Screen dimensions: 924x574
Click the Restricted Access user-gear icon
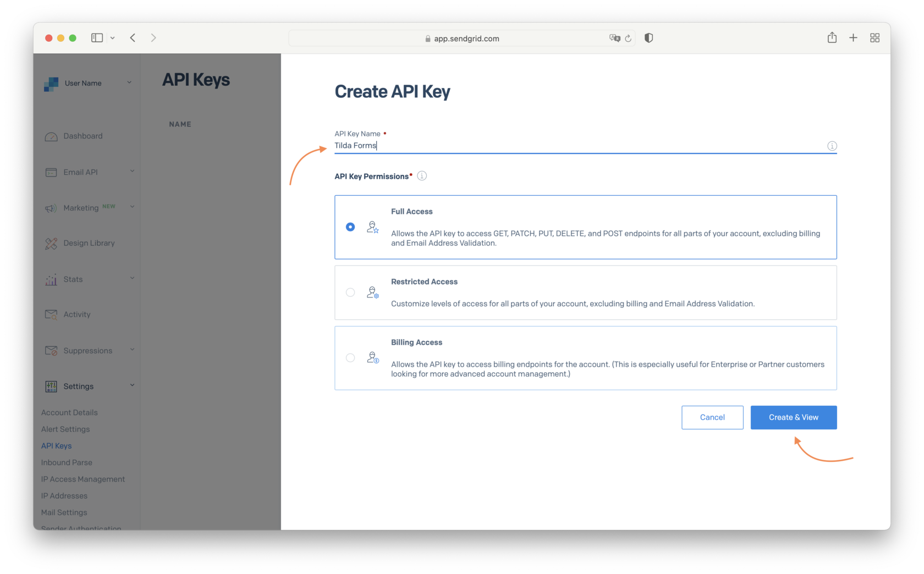click(x=373, y=292)
